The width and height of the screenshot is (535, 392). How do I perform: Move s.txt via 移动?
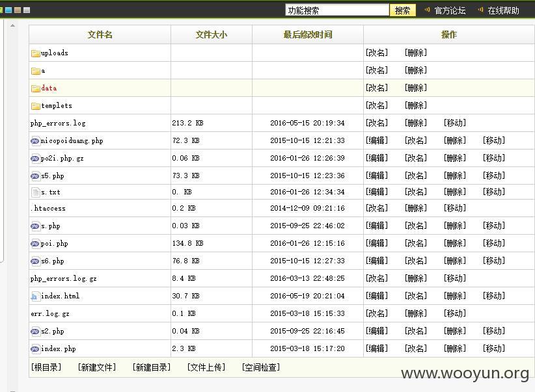[494, 192]
